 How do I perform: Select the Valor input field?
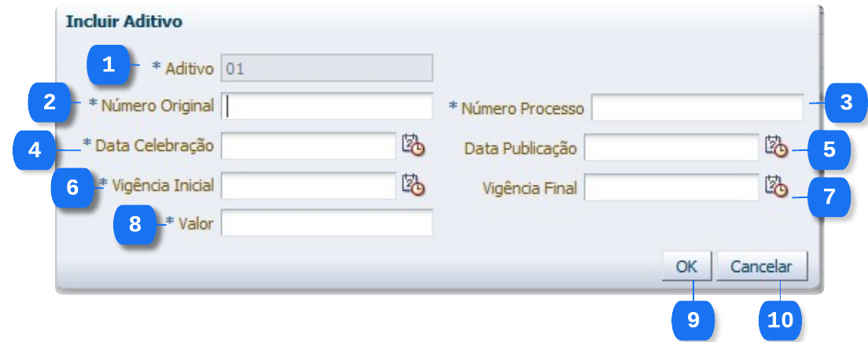pyautogui.click(x=326, y=223)
